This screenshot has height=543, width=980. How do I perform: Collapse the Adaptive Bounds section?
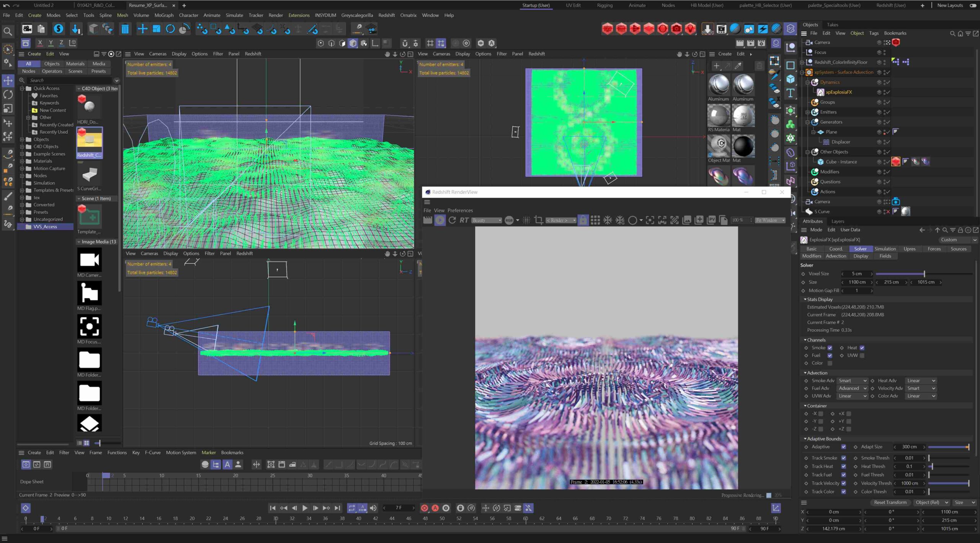[805, 439]
